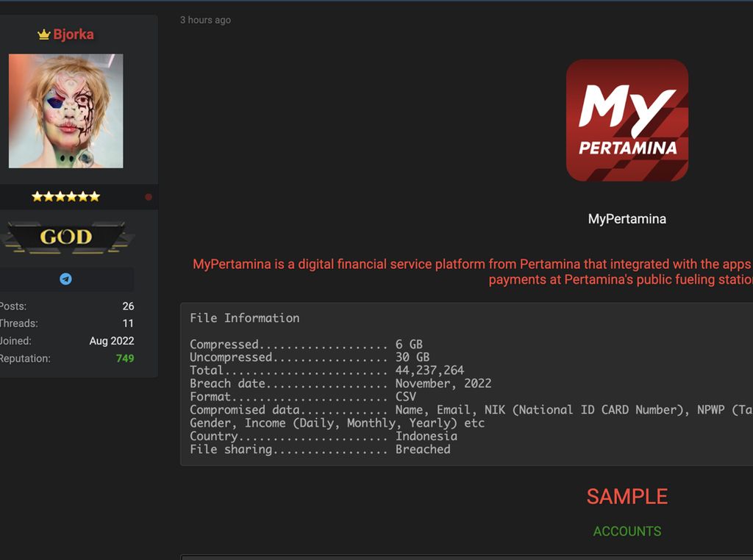Click the GOD rank badge

(65, 237)
